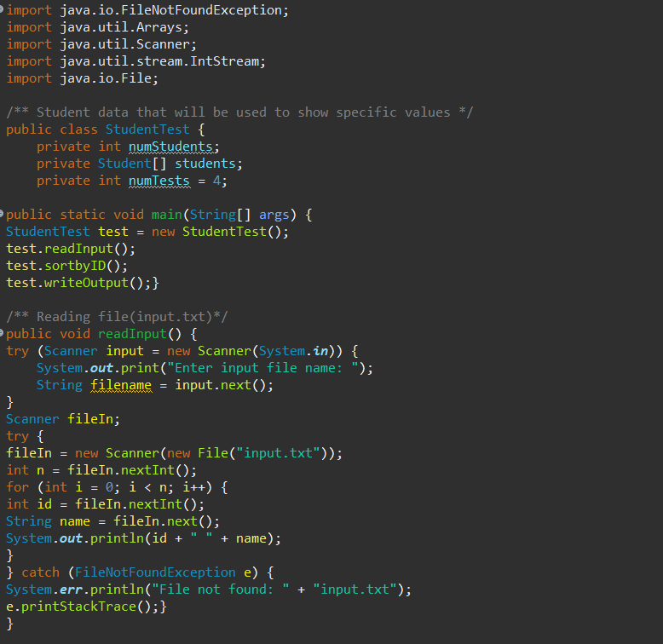
Task: Click readInput in the method declaration
Action: [132, 334]
